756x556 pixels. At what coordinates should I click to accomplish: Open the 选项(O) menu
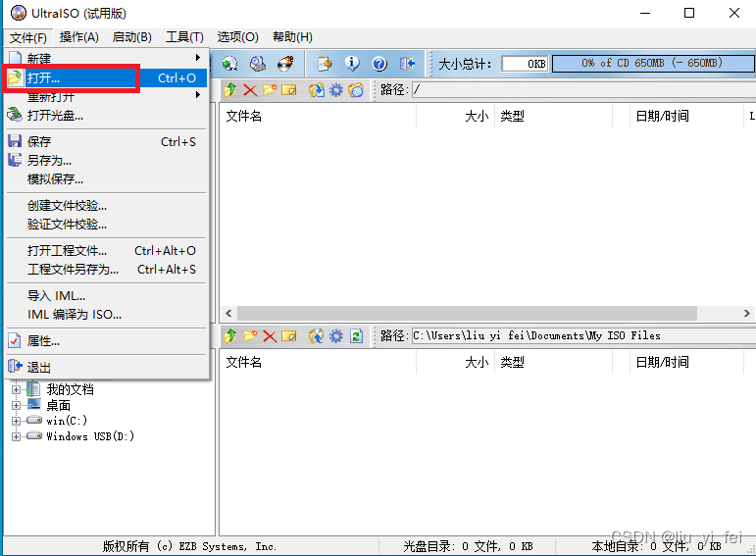tap(237, 37)
